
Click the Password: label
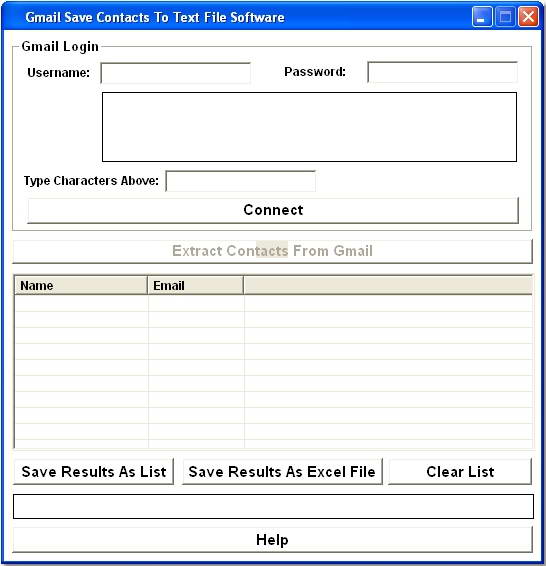pos(315,72)
